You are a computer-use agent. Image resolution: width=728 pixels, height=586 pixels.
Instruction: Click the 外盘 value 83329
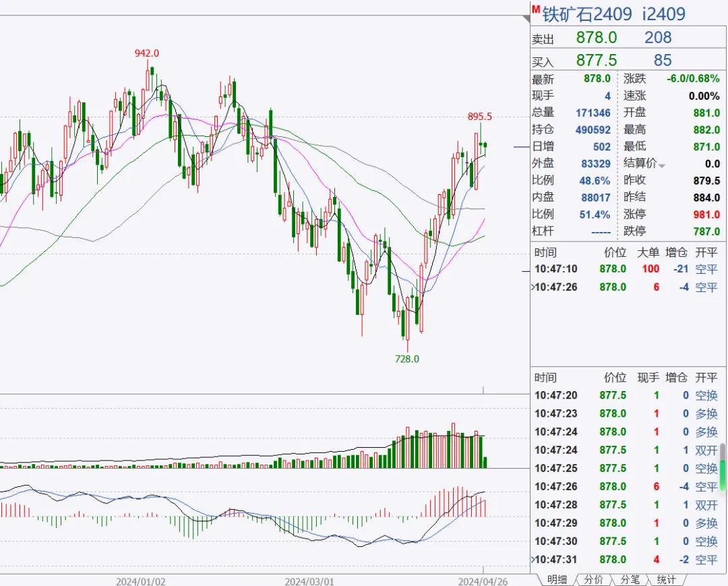pyautogui.click(x=596, y=163)
